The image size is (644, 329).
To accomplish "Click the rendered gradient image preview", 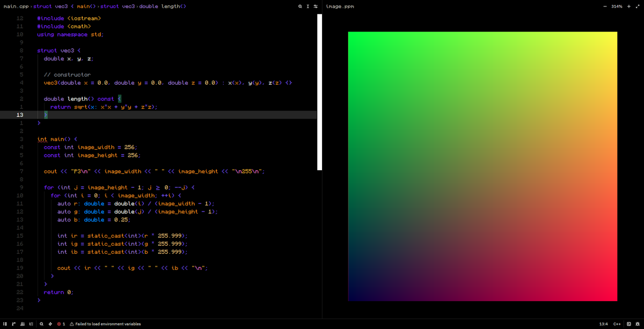I will pos(482,166).
